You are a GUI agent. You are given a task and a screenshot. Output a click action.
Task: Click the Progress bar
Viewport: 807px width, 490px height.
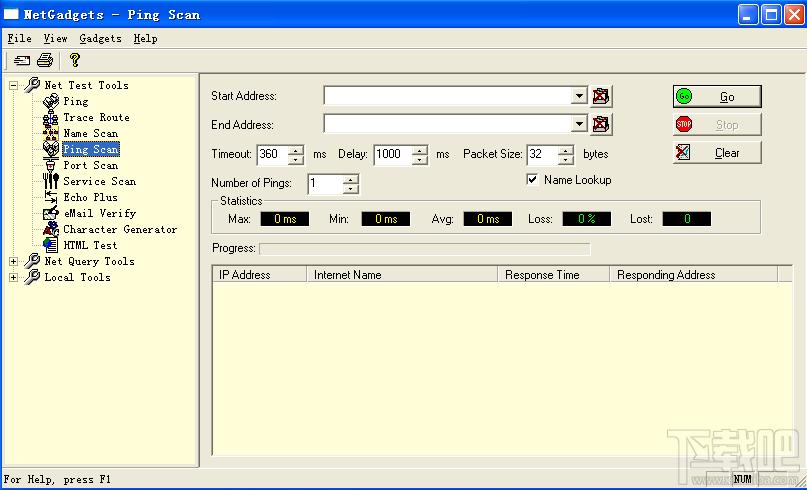[425, 249]
